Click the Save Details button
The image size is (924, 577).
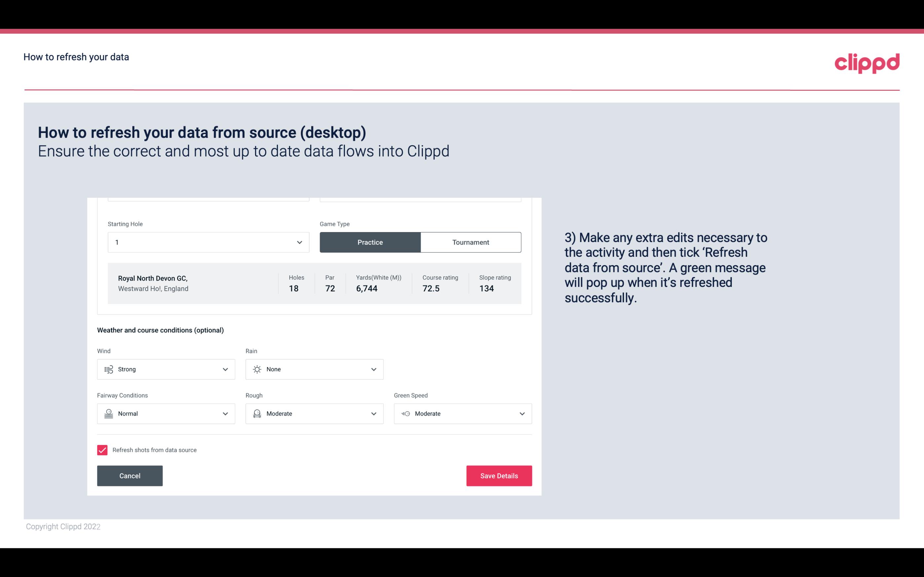pos(499,475)
